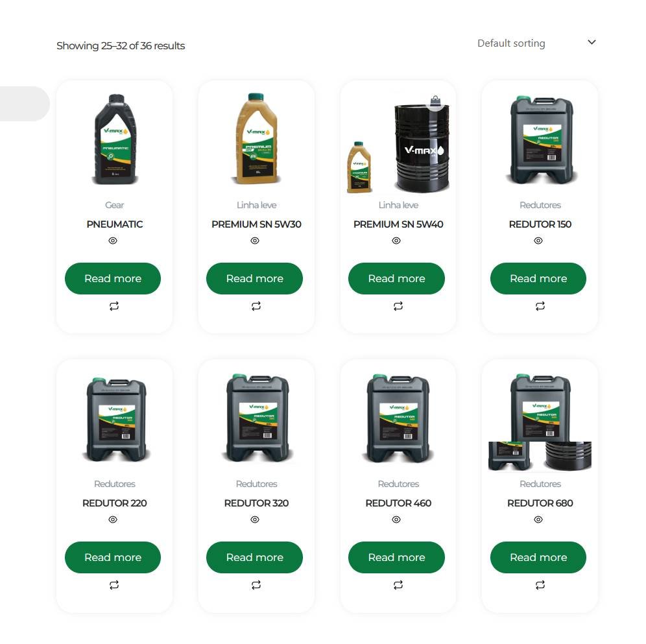Click the REDUTOR 220 jerrycan image
This screenshot has height=644, width=646.
click(x=116, y=420)
